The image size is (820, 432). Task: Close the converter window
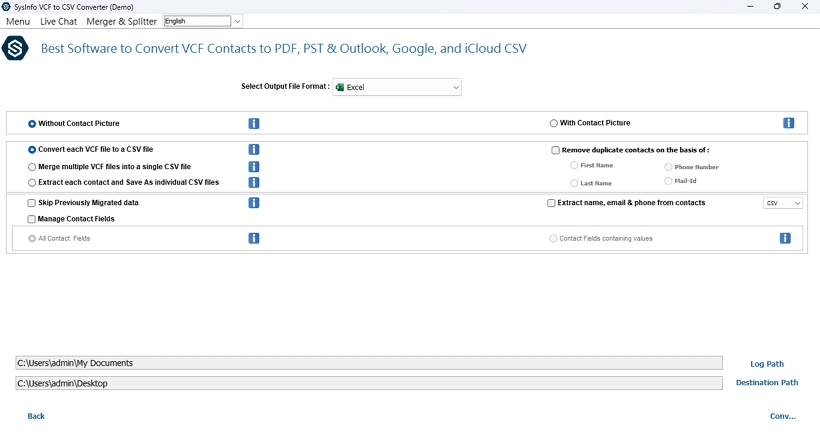click(x=805, y=6)
